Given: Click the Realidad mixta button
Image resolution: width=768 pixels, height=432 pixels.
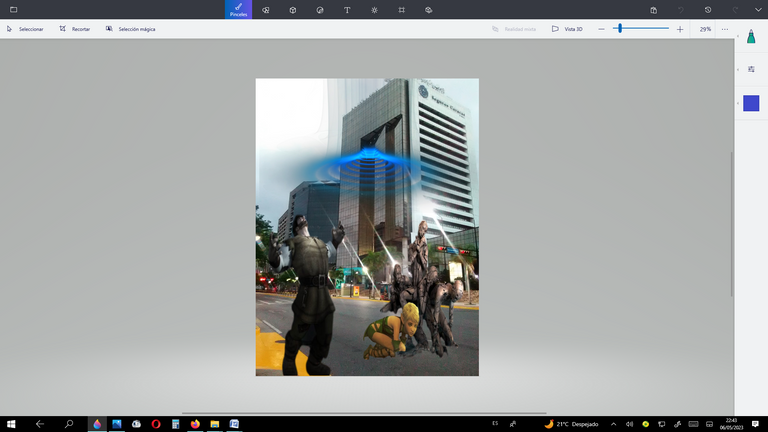Looking at the screenshot, I should (514, 29).
